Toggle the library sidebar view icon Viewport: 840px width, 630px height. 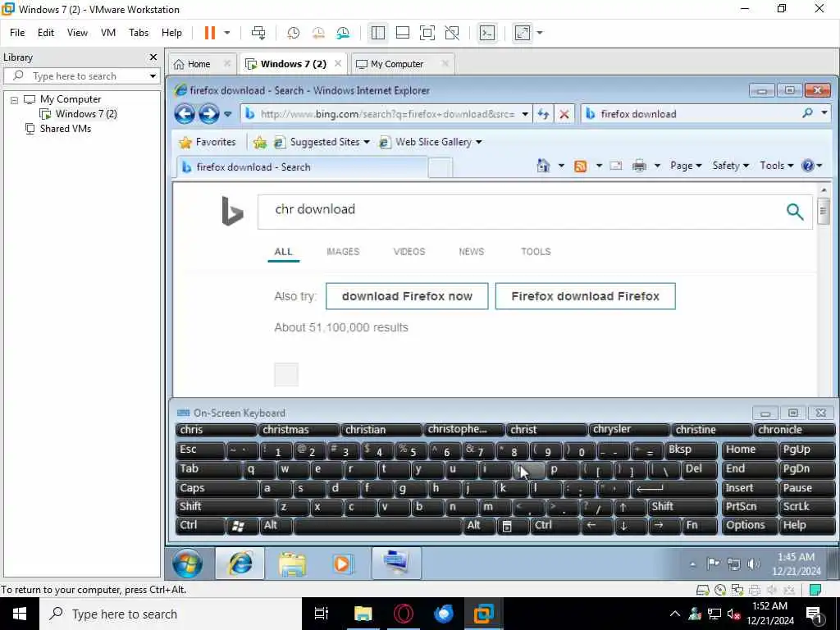(x=377, y=33)
